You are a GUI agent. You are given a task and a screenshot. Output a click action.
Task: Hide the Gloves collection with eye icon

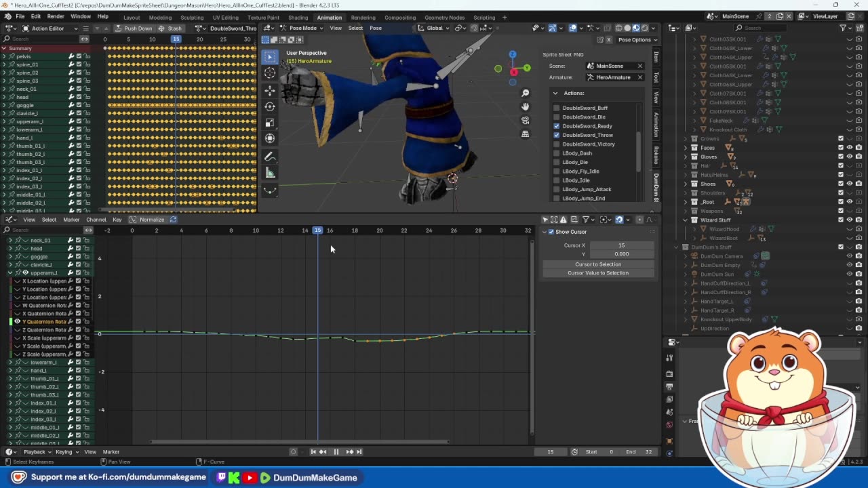[x=850, y=157]
